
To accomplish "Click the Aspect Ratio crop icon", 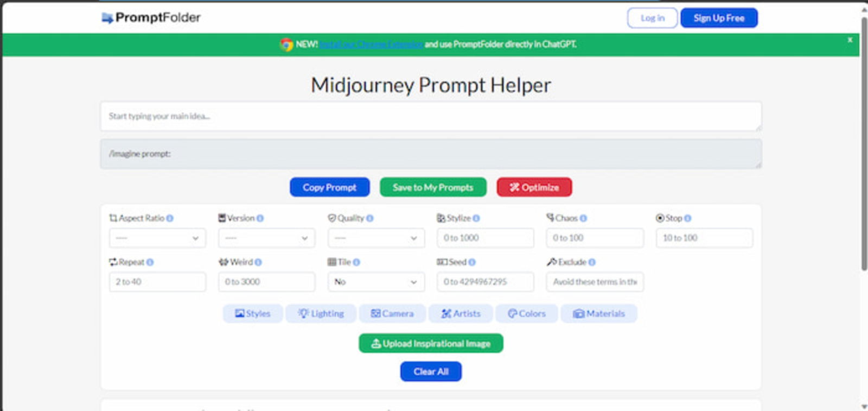I will 113,218.
